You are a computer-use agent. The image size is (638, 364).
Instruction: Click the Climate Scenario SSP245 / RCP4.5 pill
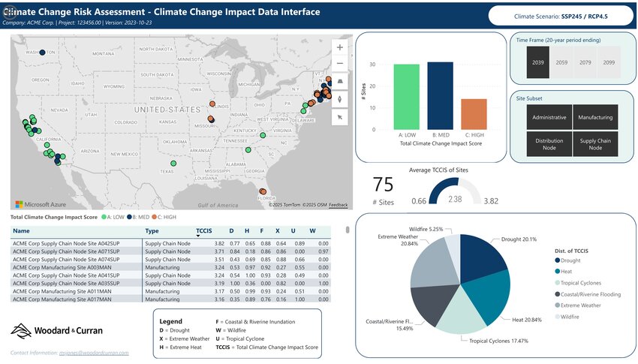tap(561, 17)
